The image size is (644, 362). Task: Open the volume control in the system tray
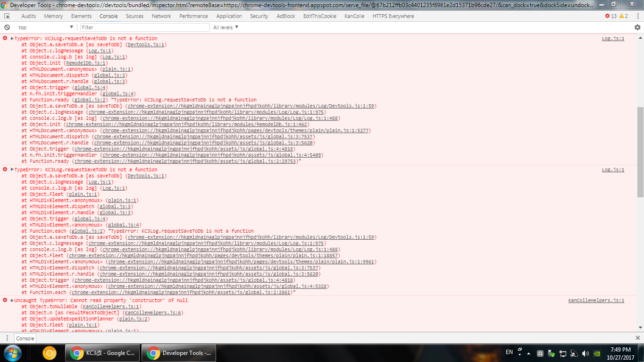pyautogui.click(x=585, y=353)
